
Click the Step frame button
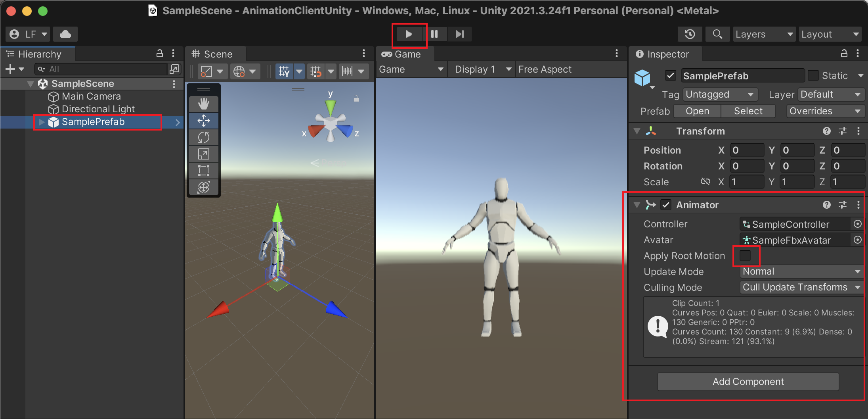(459, 34)
